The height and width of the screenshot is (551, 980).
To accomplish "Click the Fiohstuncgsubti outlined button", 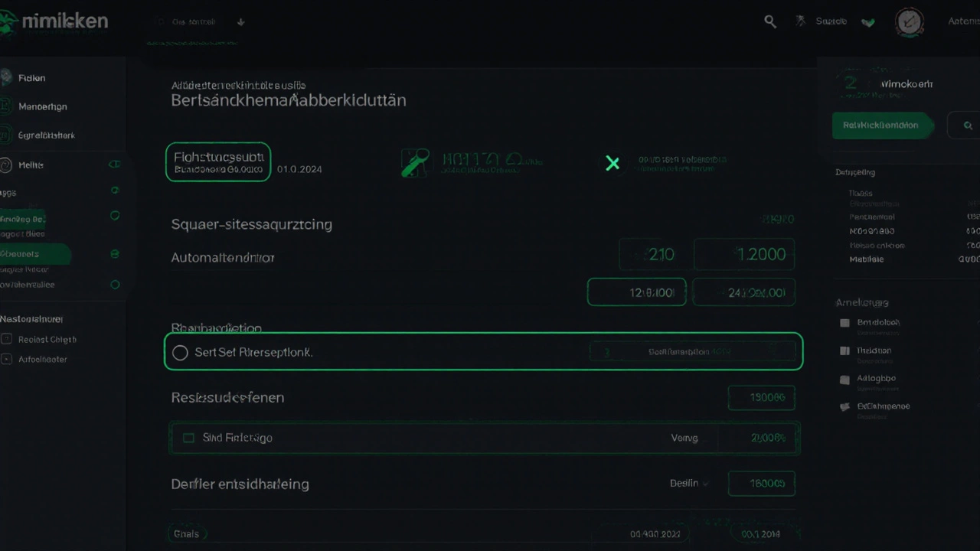I will pos(217,161).
